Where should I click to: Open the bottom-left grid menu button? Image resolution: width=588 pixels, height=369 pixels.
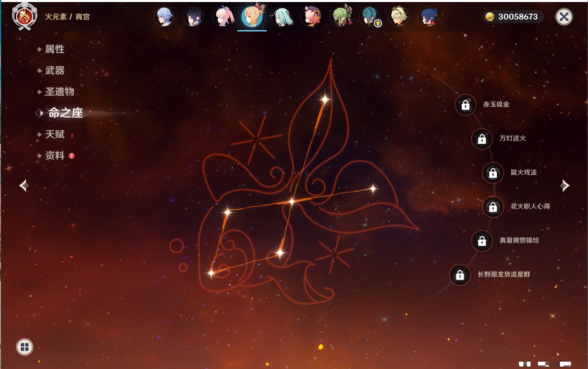click(24, 347)
